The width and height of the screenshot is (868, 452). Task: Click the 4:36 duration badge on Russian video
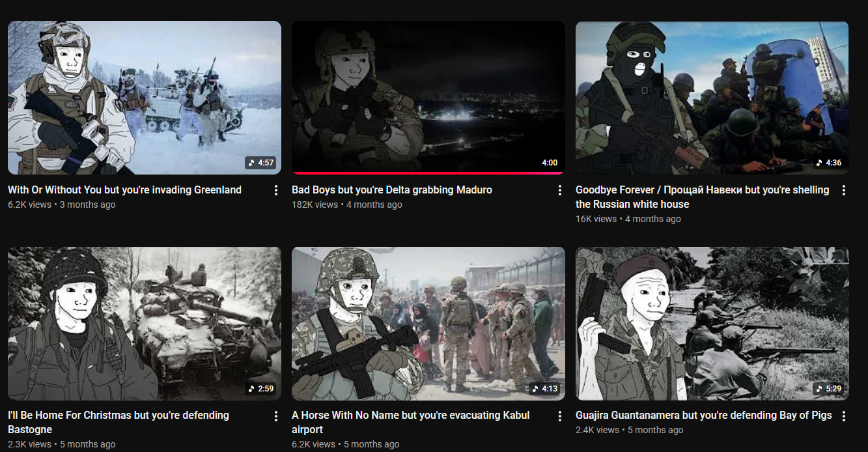[828, 163]
